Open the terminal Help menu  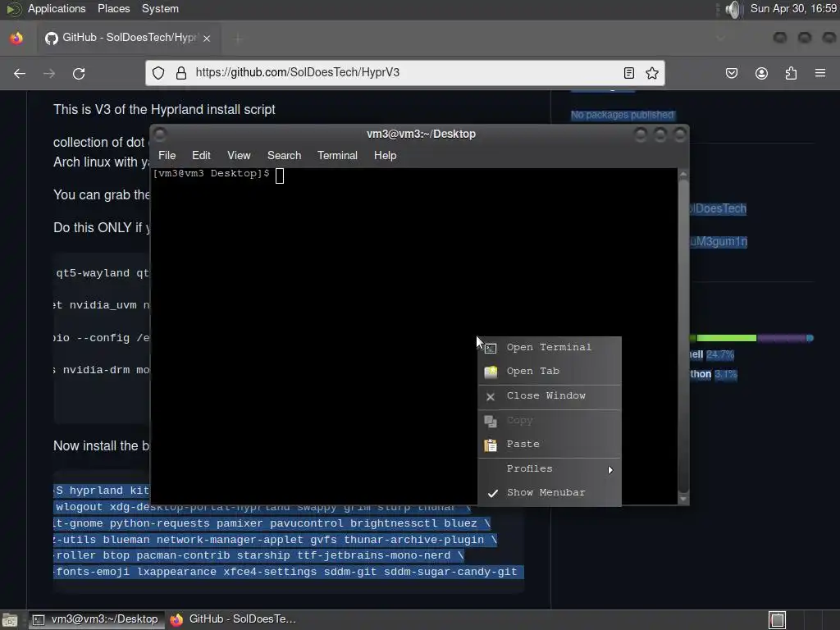click(385, 155)
